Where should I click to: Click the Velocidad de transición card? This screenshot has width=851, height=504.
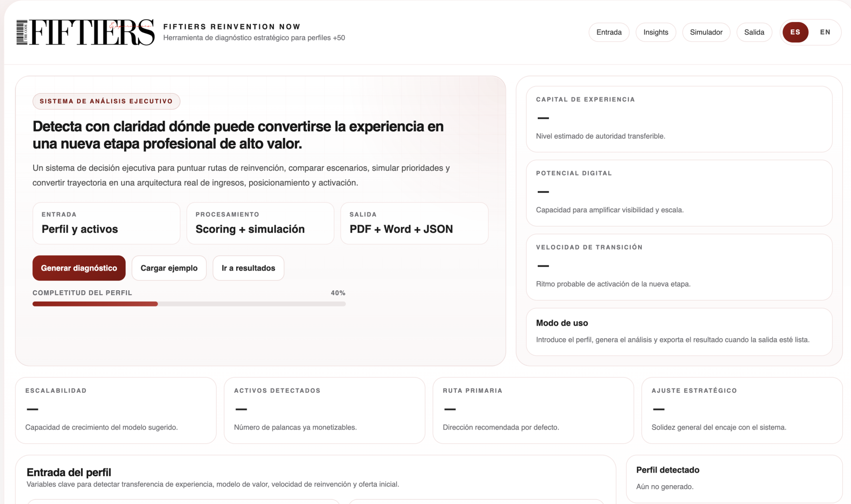tap(679, 267)
